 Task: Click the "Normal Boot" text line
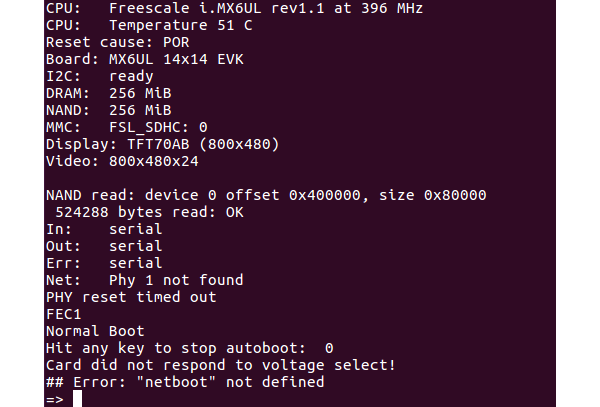click(95, 331)
